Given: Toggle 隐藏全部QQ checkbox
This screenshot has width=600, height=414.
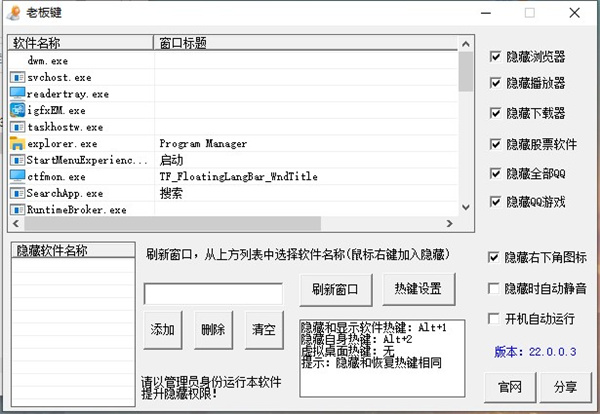Looking at the screenshot, I should click(495, 173).
